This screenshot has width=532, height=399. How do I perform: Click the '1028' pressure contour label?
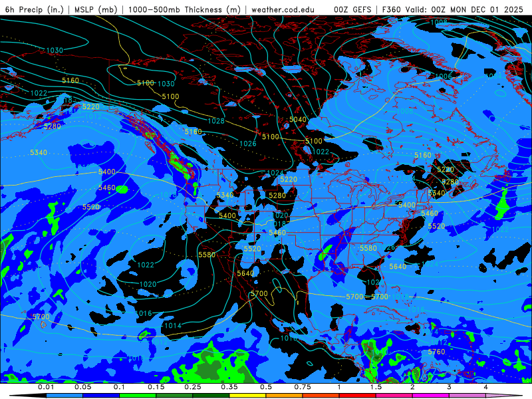tap(215, 121)
